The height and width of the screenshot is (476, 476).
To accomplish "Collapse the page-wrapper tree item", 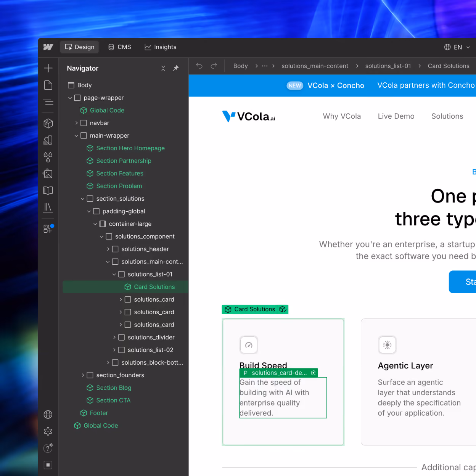I will [x=70, y=98].
